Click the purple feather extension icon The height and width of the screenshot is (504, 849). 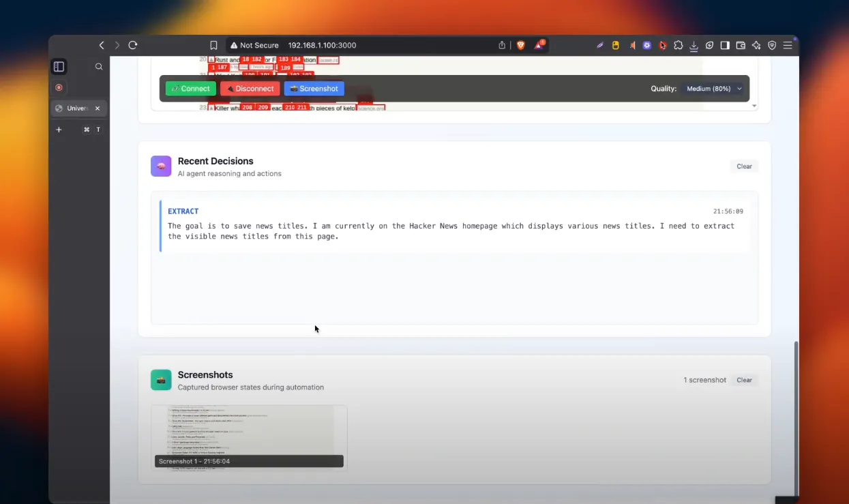click(600, 46)
